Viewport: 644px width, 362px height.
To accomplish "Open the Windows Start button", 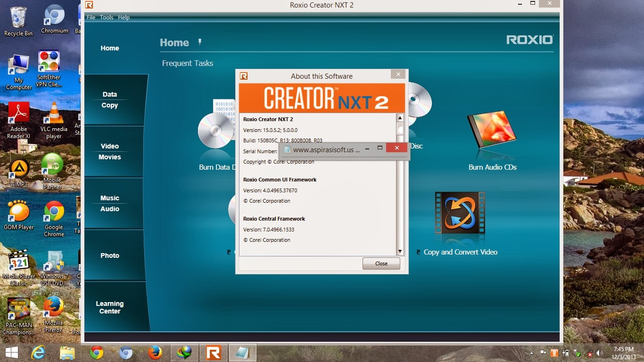I will point(12,352).
